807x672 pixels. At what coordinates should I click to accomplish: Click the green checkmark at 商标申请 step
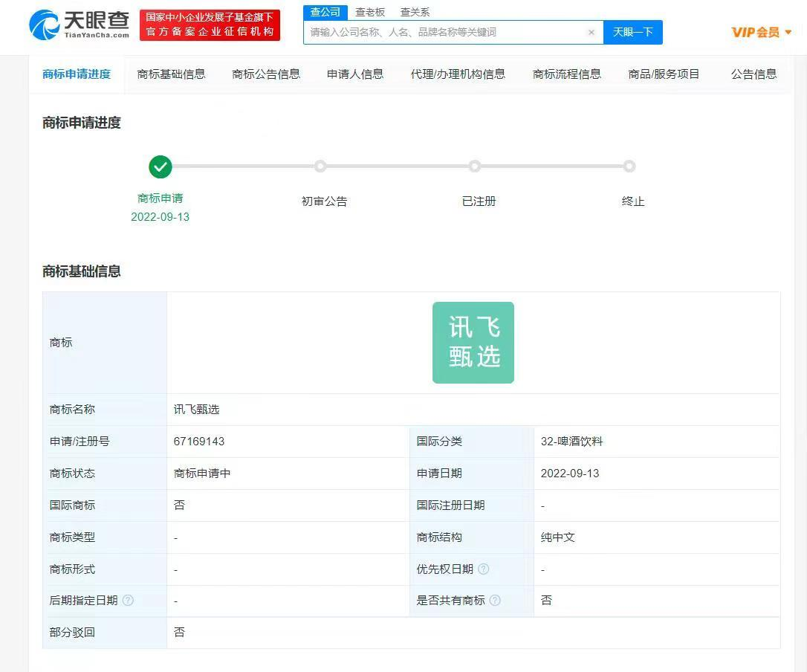coord(161,167)
